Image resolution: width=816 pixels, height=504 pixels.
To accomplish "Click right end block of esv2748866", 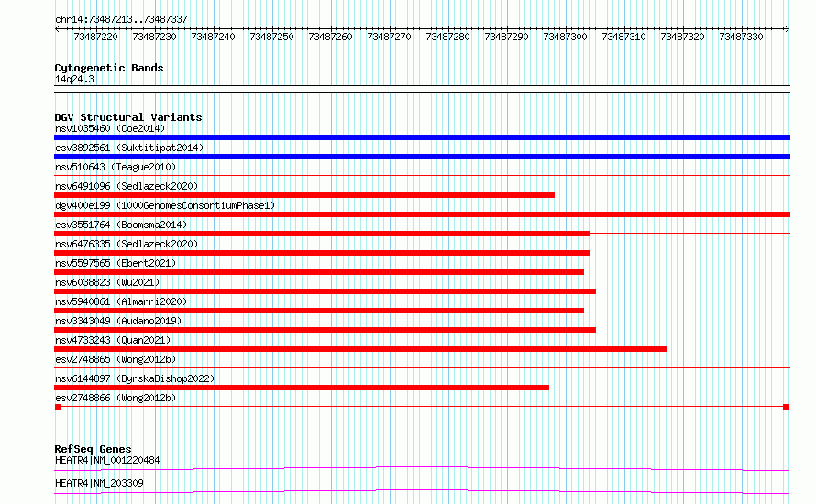I will 787,407.
